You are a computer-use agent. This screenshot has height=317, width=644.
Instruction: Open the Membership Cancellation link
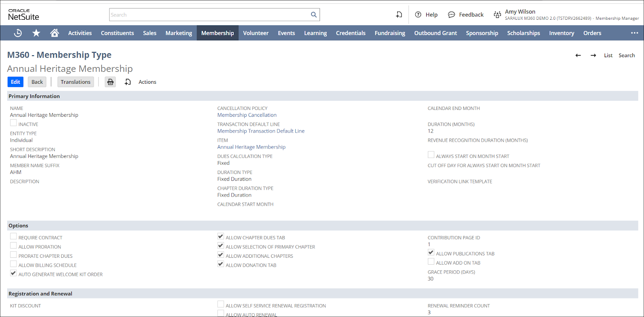pyautogui.click(x=247, y=115)
